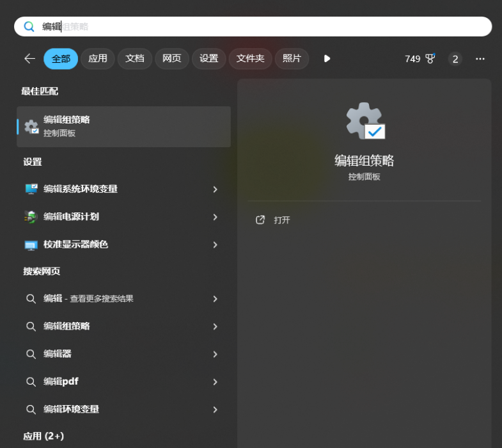Viewport: 502px width, 448px height.
Task: Open web suggestion 编辑环境变量
Action: pos(123,409)
